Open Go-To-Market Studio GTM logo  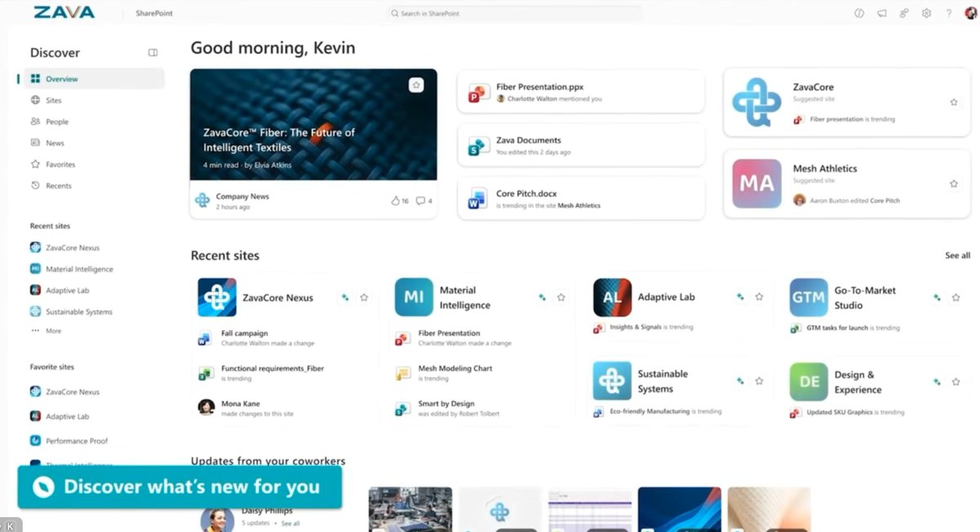pyautogui.click(x=809, y=297)
